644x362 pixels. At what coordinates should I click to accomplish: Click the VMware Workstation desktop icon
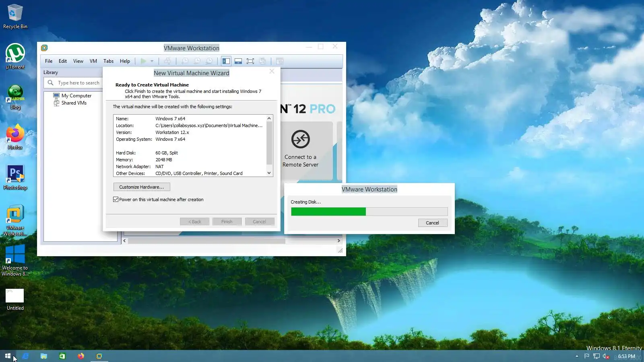click(x=15, y=220)
